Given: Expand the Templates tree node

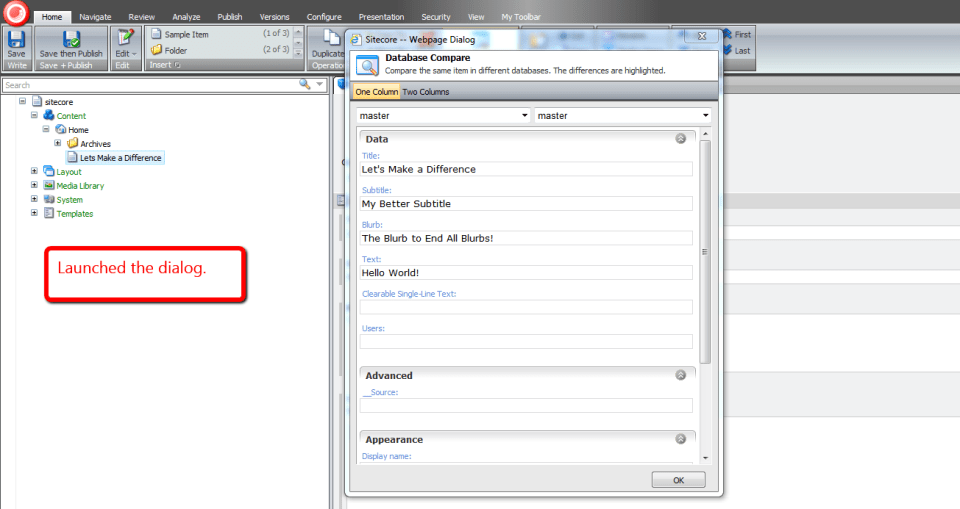Looking at the screenshot, I should (34, 213).
